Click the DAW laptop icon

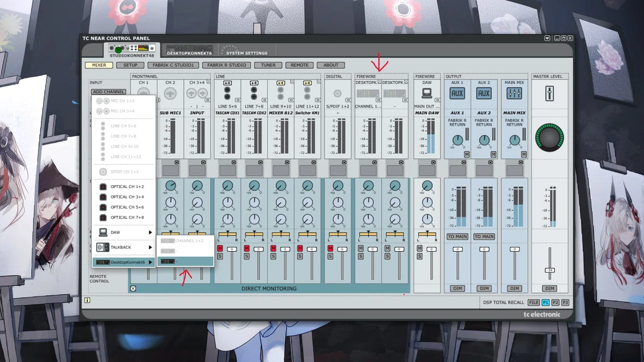[x=427, y=93]
